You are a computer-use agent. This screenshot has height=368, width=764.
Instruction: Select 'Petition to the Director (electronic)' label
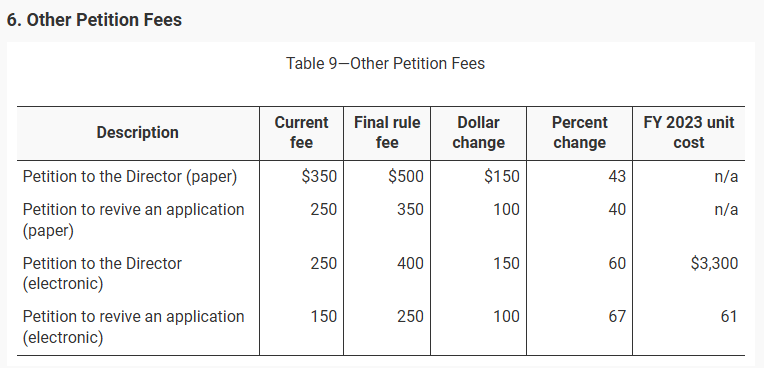pyautogui.click(x=102, y=273)
